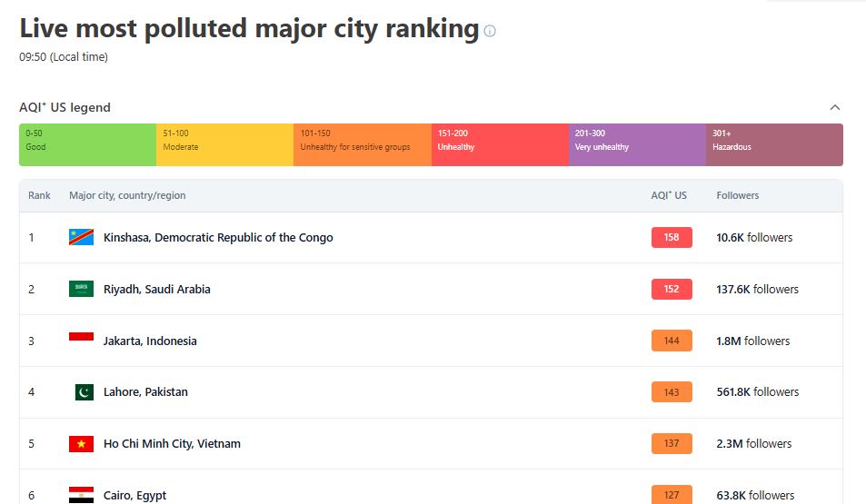The image size is (866, 504).
Task: Click the Democratic Republic of Congo flag
Action: (81, 237)
